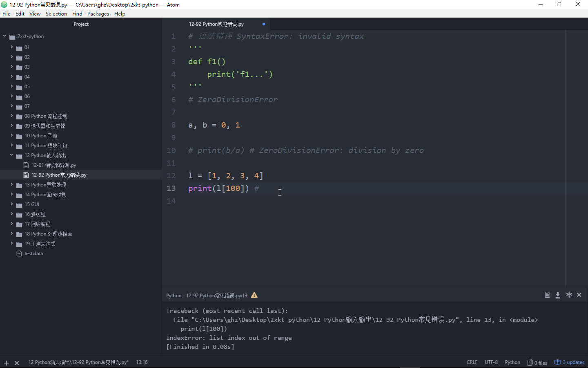The image size is (588, 368).
Task: Save the script output to a file
Action: click(558, 295)
